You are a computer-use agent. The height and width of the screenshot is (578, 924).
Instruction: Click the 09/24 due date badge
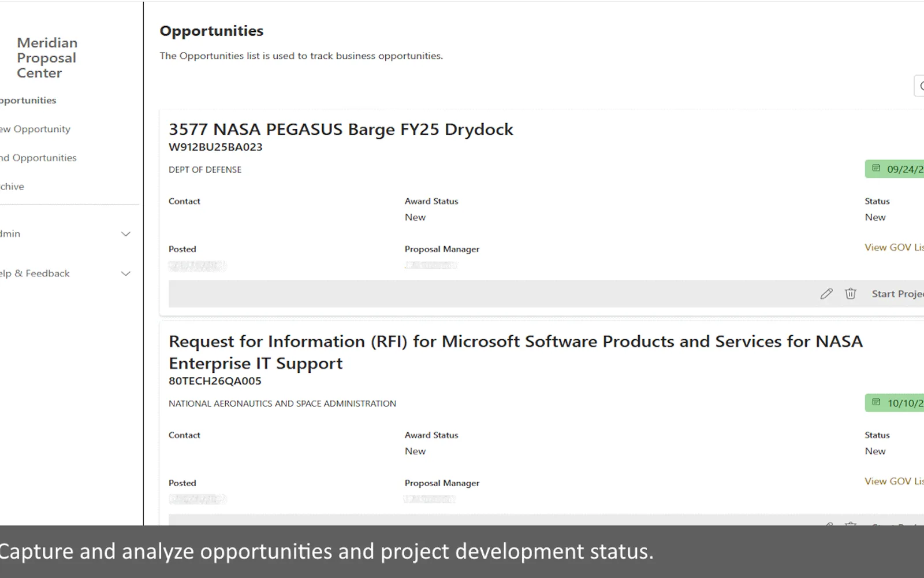(895, 169)
